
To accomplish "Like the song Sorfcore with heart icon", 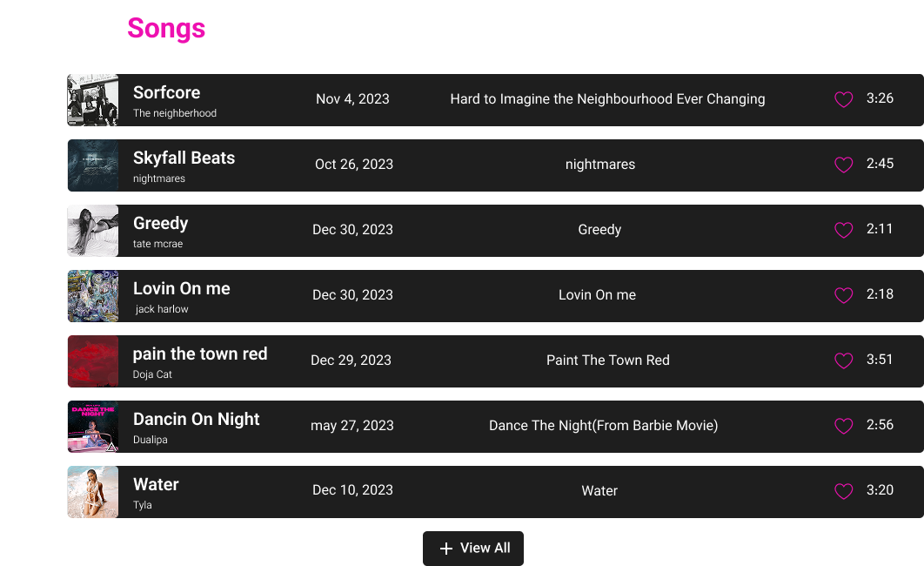I will (843, 99).
